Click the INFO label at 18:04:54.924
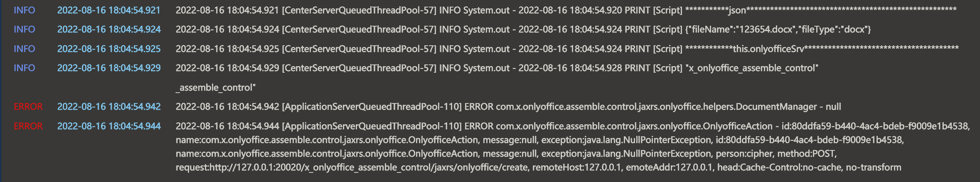Image resolution: width=980 pixels, height=182 pixels. [x=24, y=30]
